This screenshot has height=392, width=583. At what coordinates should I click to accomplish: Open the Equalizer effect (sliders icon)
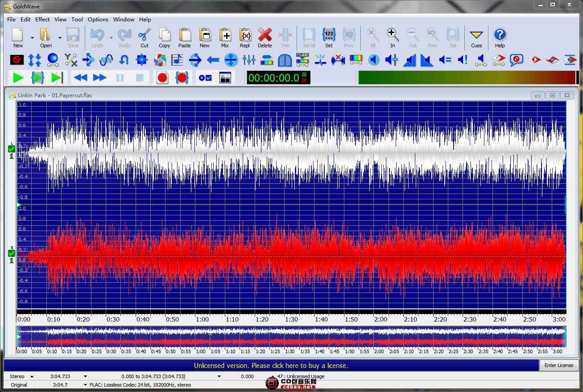pyautogui.click(x=249, y=60)
